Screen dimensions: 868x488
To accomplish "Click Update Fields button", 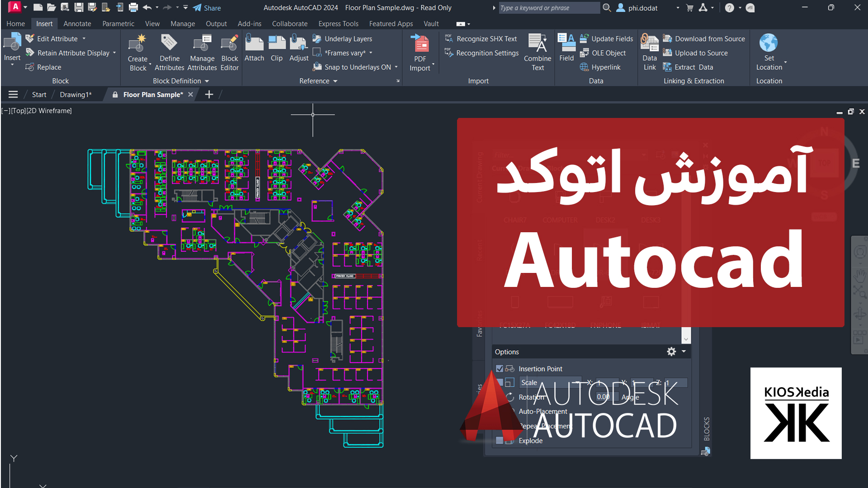I will pyautogui.click(x=606, y=39).
